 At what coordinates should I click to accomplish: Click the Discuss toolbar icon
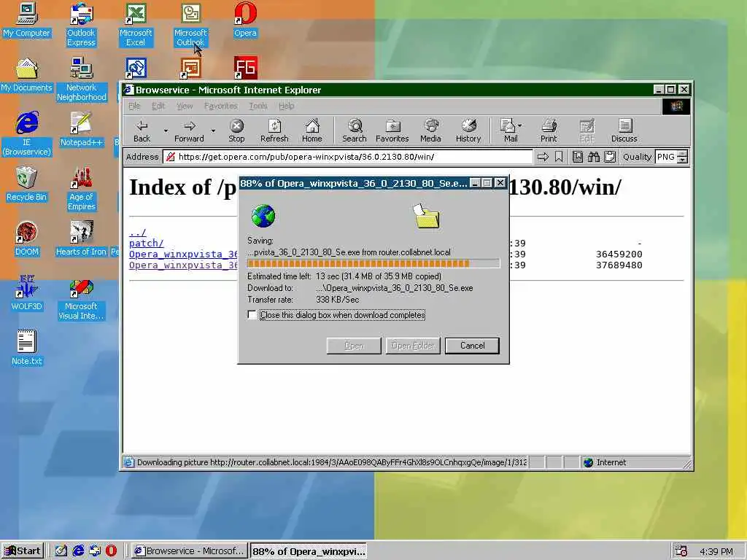click(624, 131)
